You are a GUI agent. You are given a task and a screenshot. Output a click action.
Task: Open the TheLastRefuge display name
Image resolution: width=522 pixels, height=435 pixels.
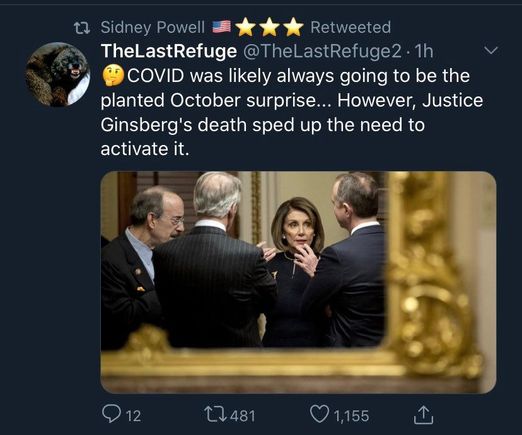[169, 51]
